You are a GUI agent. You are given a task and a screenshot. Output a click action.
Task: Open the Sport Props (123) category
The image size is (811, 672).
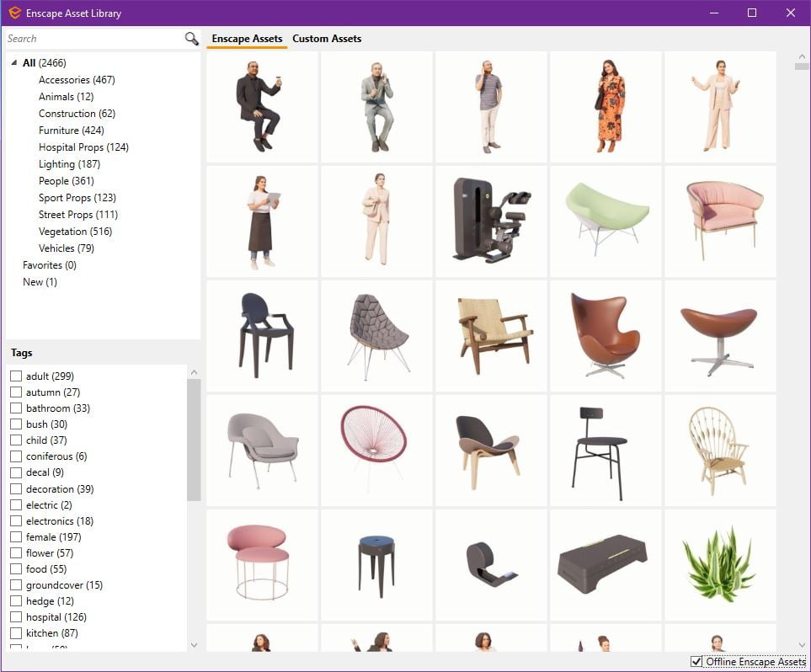click(x=77, y=198)
